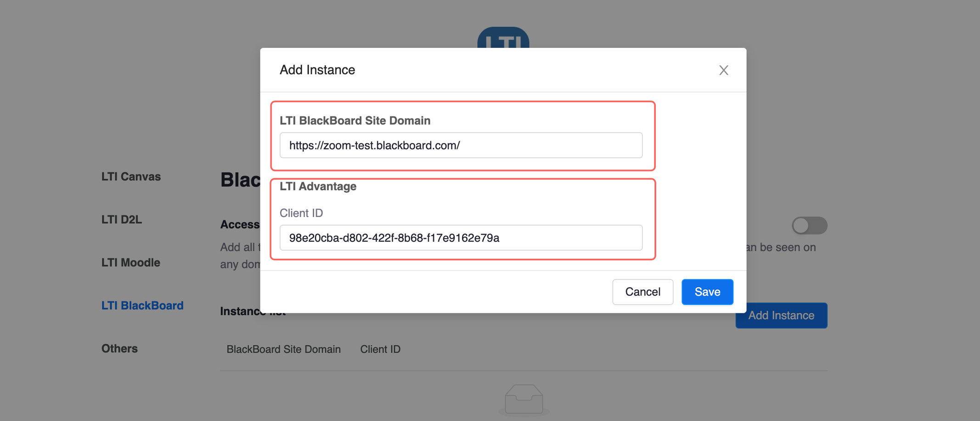Click the Client ID input field
Screen dimensions: 980x421
[x=461, y=238]
